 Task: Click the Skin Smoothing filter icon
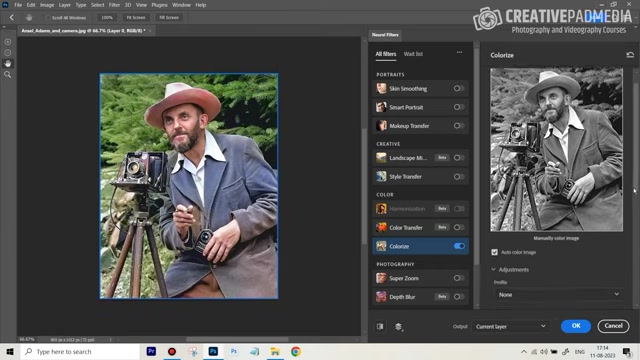coord(381,88)
